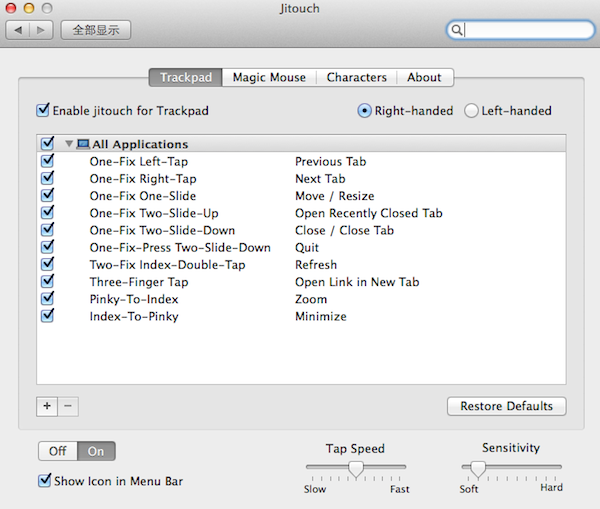Open the Characters tab
This screenshot has height=509, width=600.
(357, 77)
